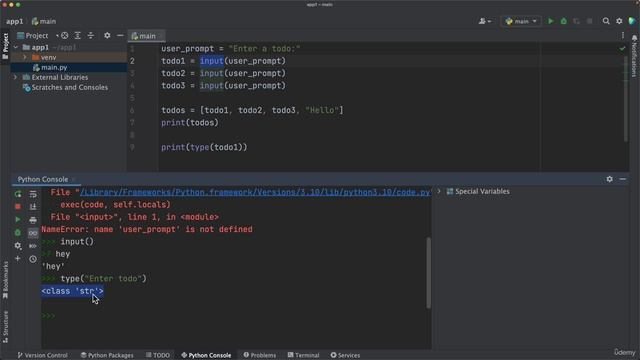The height and width of the screenshot is (360, 640).
Task: Select the Python Console tab header
Action: [x=43, y=179]
